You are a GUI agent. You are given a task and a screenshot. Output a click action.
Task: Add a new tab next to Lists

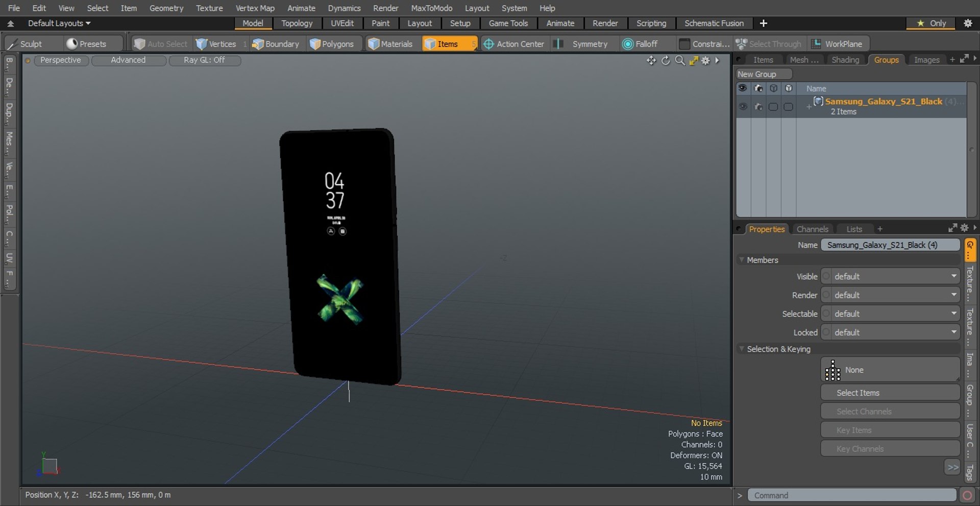[x=879, y=229]
